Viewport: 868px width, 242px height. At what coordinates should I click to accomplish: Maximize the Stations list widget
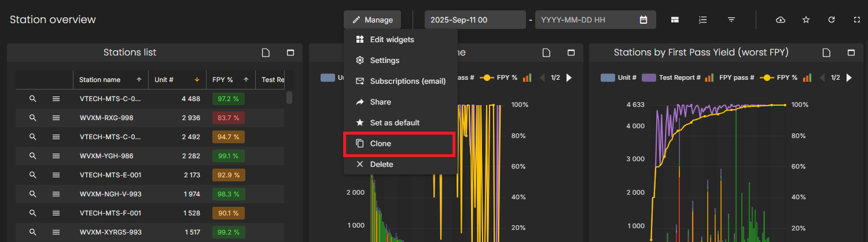tap(290, 53)
